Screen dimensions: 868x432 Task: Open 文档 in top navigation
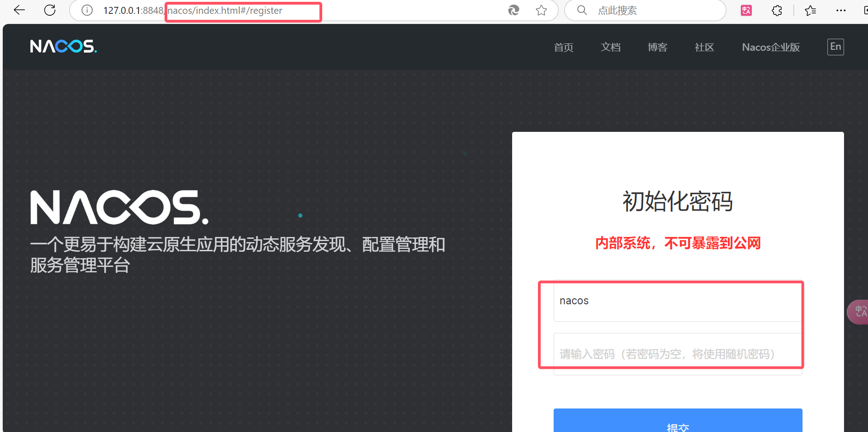pos(610,47)
